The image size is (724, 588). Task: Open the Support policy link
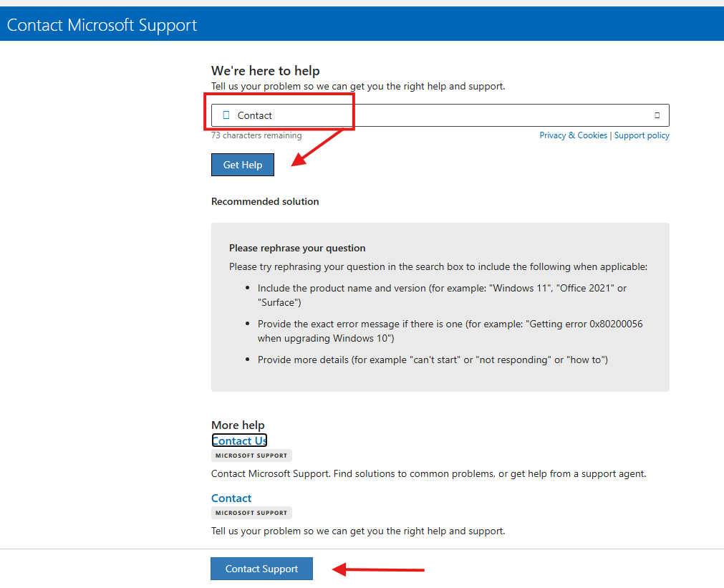642,135
